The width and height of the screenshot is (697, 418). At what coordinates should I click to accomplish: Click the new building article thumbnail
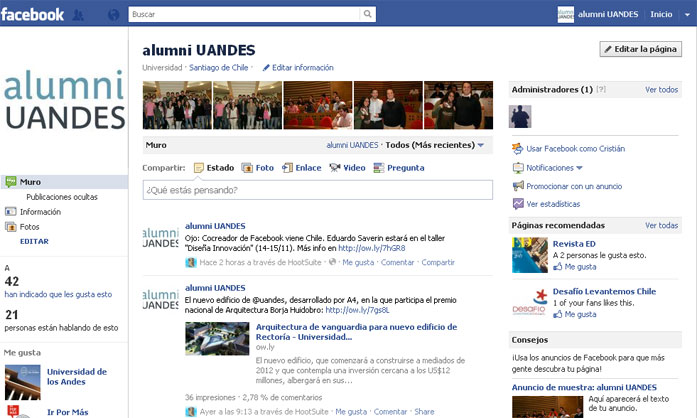[x=217, y=338]
